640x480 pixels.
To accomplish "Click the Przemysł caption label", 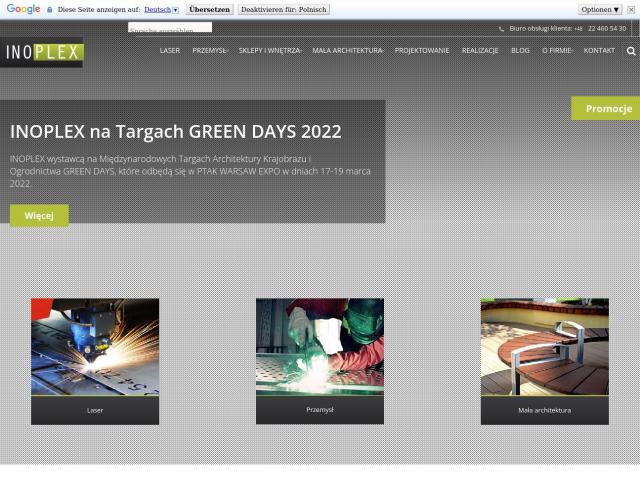I will pos(320,410).
